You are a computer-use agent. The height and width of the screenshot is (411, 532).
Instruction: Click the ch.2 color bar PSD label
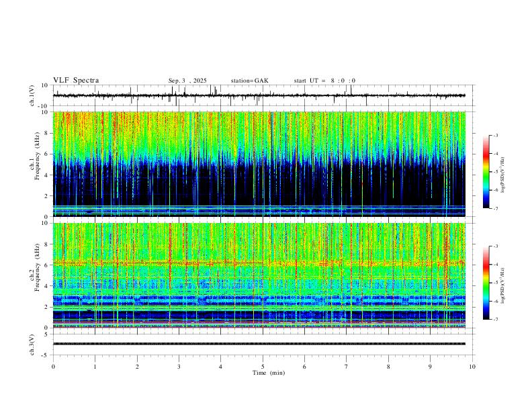(x=502, y=285)
